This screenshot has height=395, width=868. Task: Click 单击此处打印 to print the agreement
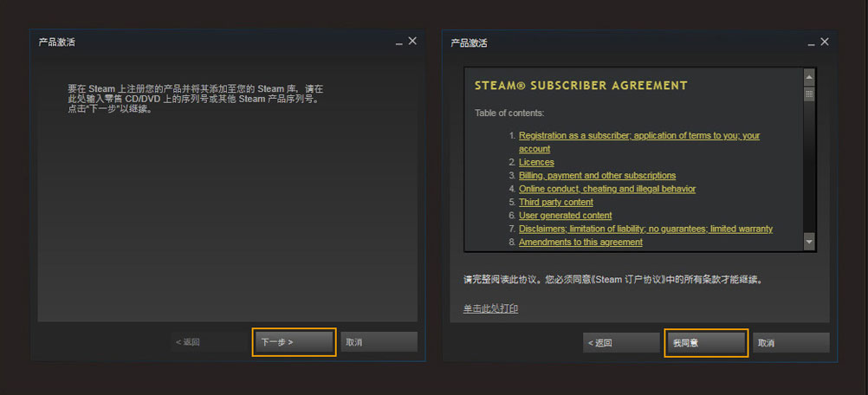tap(490, 308)
